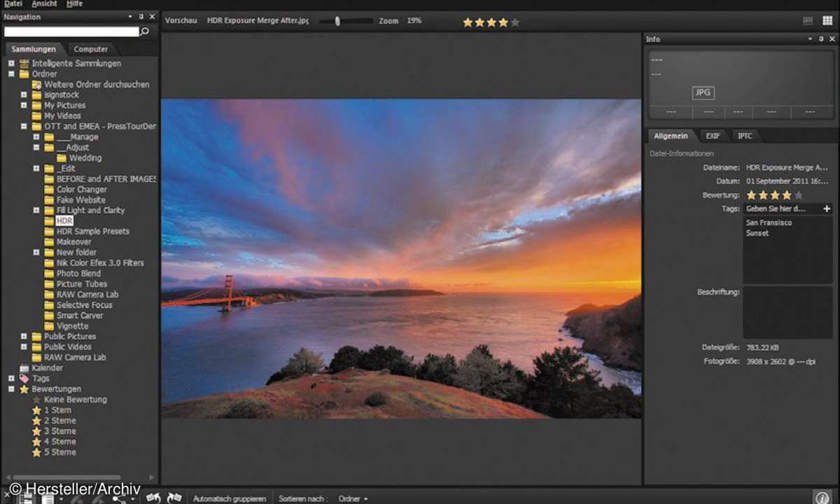Click the Photo Blend folder icon
The image size is (840, 504).
pyautogui.click(x=50, y=274)
